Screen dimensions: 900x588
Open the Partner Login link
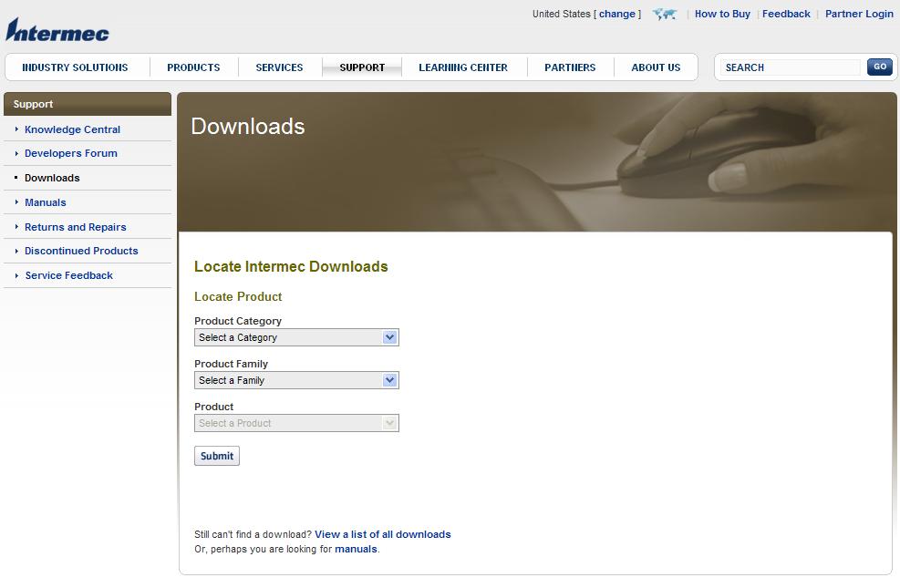(859, 14)
